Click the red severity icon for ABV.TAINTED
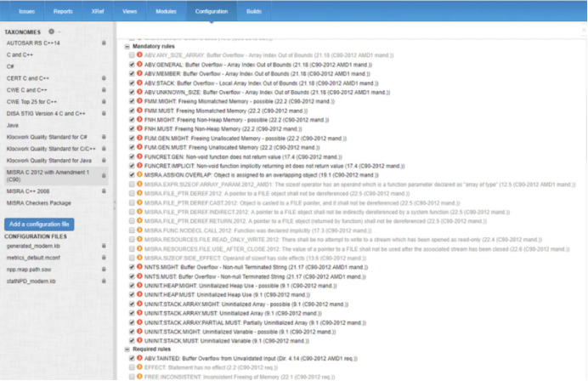Screen dimensions: 588x381 coord(139,358)
